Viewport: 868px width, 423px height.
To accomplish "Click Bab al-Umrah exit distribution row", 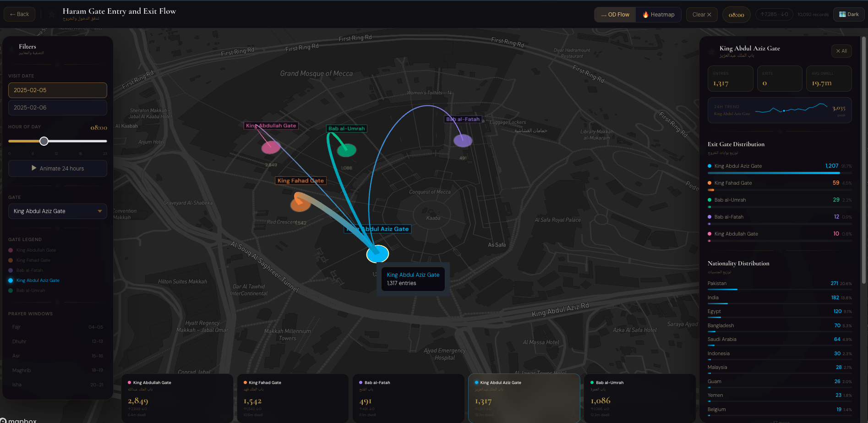I will coord(780,202).
